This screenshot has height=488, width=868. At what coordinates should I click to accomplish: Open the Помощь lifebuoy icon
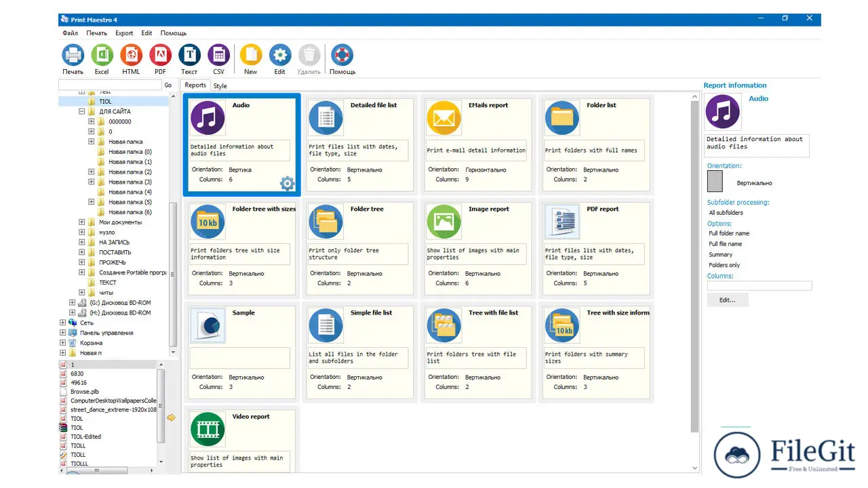(342, 55)
